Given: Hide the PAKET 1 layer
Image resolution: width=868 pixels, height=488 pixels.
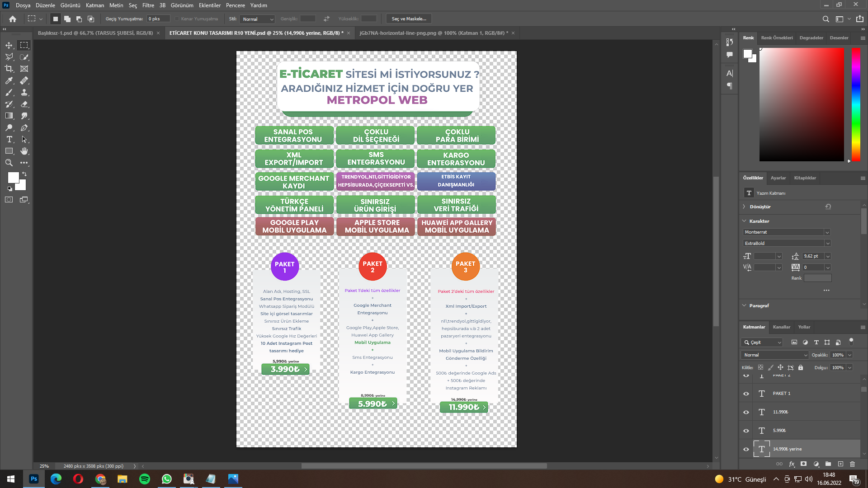Looking at the screenshot, I should [746, 394].
